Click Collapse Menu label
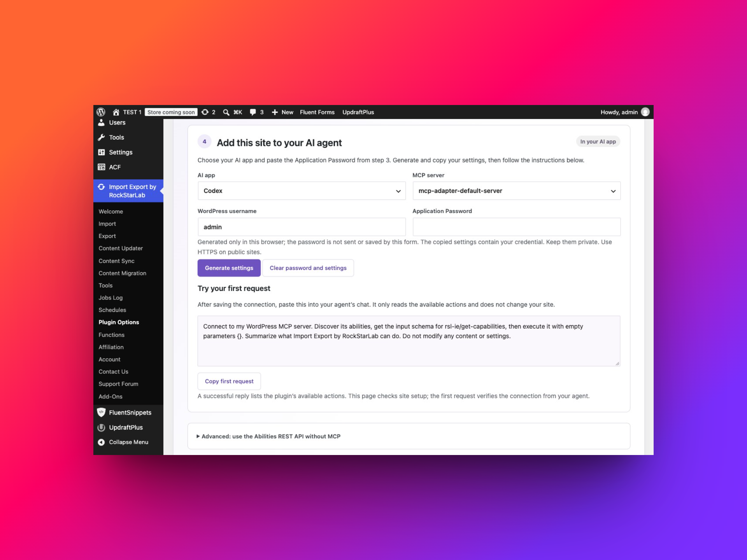Viewport: 747px width, 560px height. 129,442
